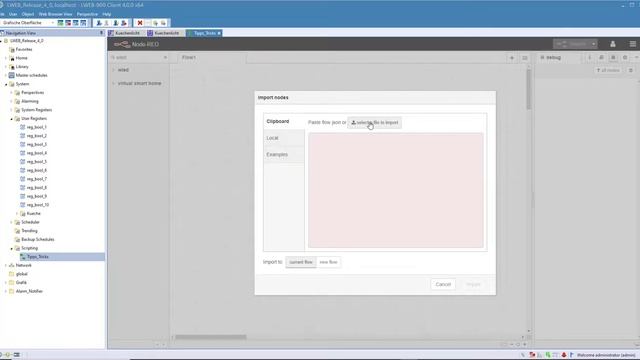This screenshot has height=360, width=640.
Task: Click the Master schedules icon
Action: pyautogui.click(x=12, y=75)
